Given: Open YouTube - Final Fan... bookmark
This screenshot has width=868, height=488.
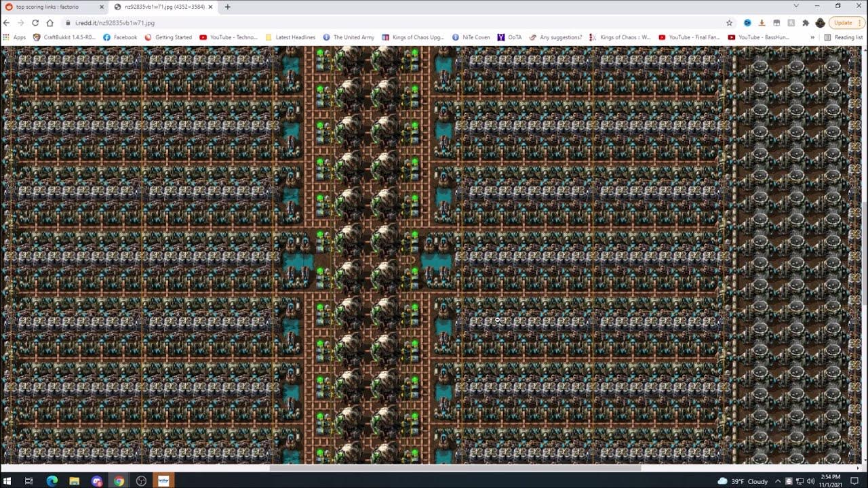Looking at the screenshot, I should point(690,37).
